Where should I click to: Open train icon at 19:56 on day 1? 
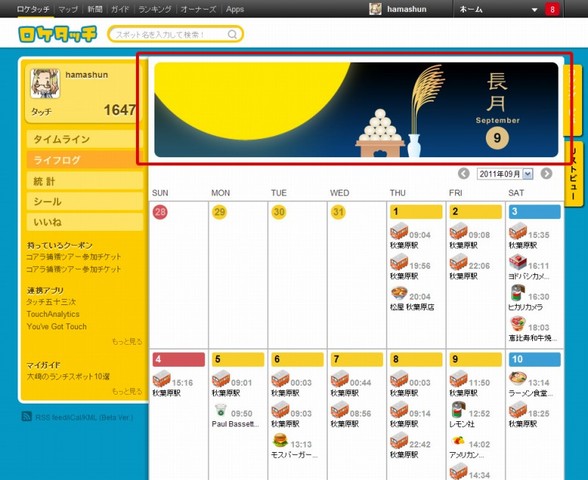click(399, 262)
